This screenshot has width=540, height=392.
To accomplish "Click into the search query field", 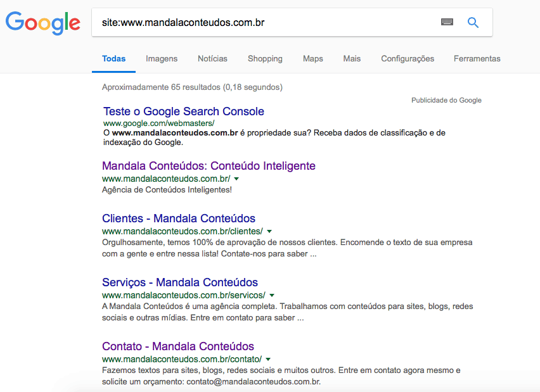I will tap(266, 23).
